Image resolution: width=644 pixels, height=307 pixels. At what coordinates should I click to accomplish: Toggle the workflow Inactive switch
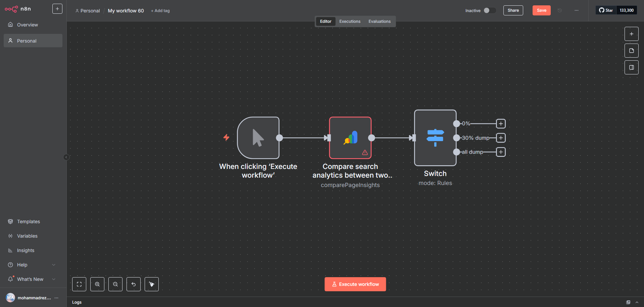489,10
